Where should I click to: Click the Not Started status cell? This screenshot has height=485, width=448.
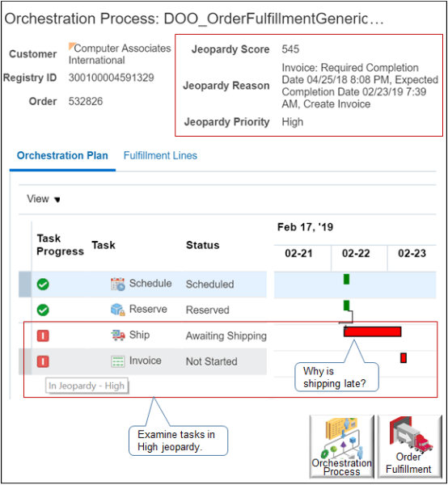tap(212, 361)
